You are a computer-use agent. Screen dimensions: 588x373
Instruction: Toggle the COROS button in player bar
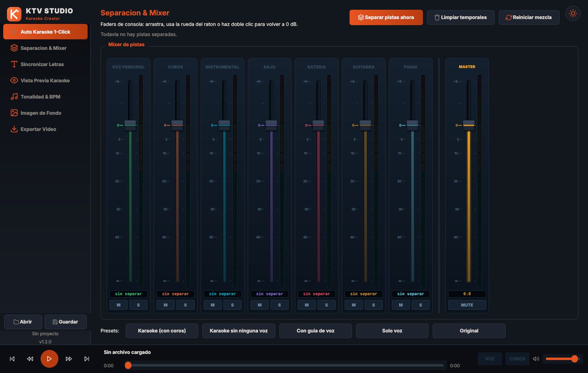pyautogui.click(x=517, y=359)
